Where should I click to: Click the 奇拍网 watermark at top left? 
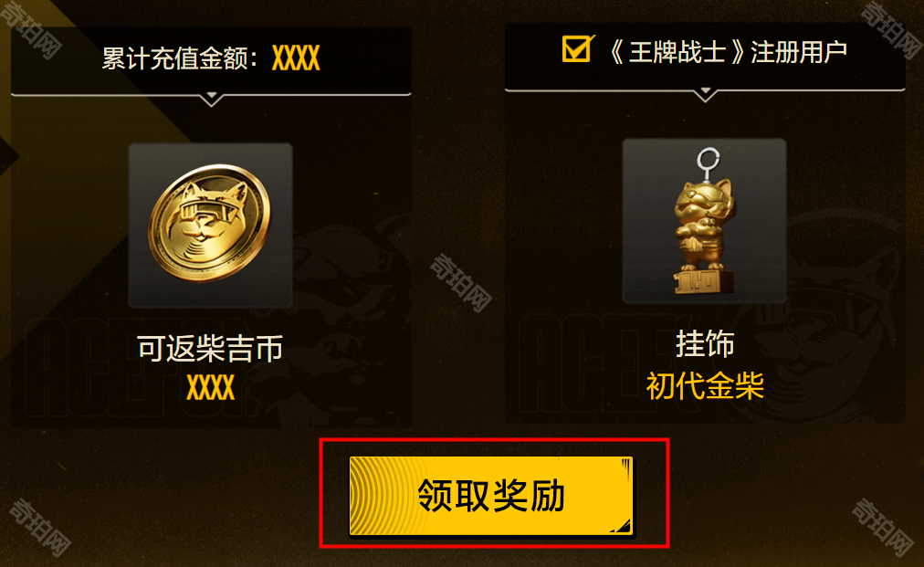click(x=31, y=29)
